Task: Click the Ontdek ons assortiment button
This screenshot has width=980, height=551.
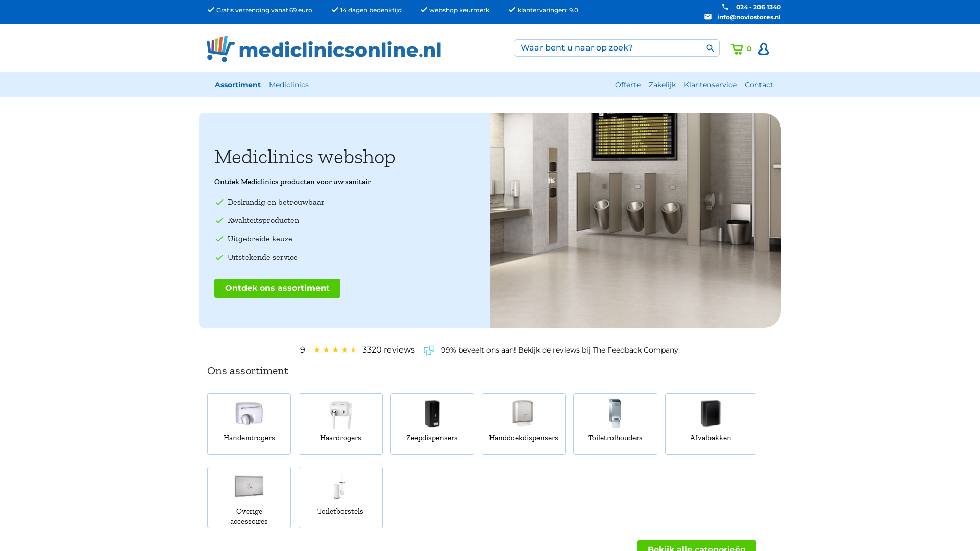Action: coord(277,288)
